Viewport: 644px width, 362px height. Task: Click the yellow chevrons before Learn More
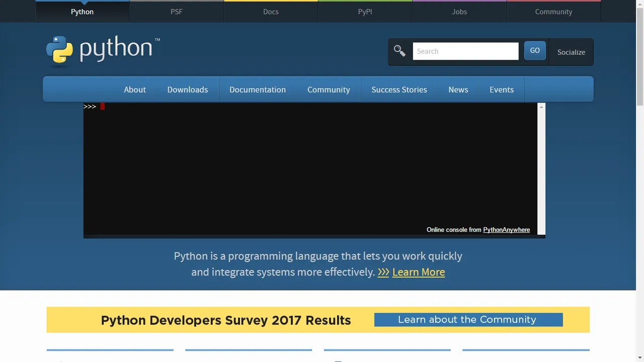coord(383,272)
